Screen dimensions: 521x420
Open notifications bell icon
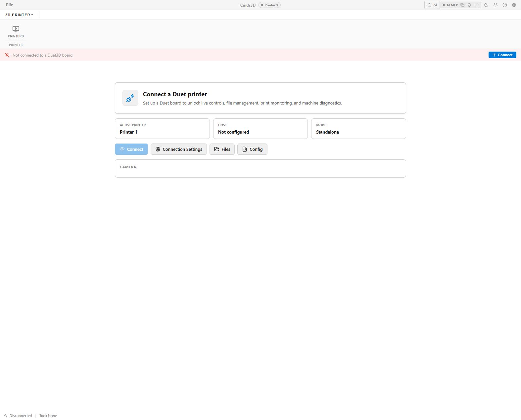click(x=496, y=5)
